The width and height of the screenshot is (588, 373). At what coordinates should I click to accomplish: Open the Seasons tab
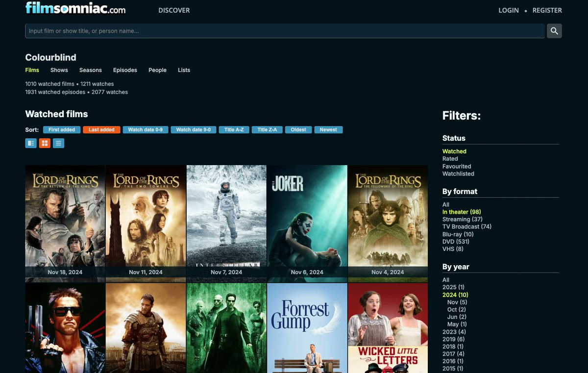[x=91, y=70]
